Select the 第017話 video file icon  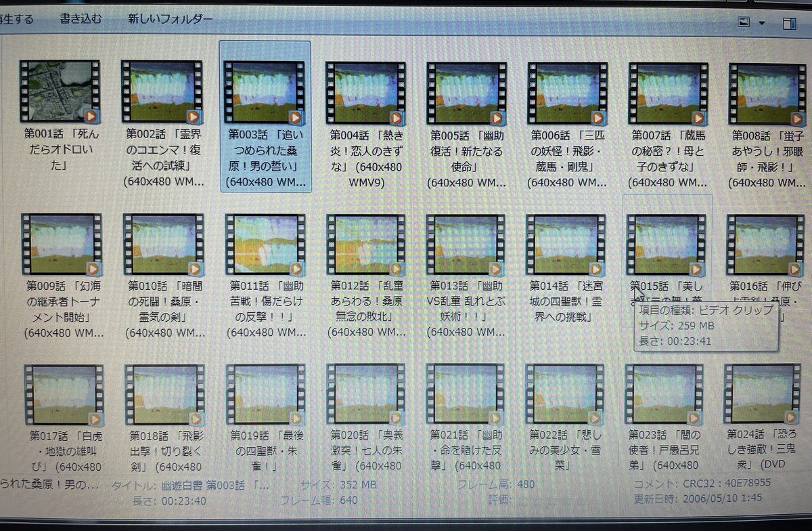pyautogui.click(x=64, y=396)
